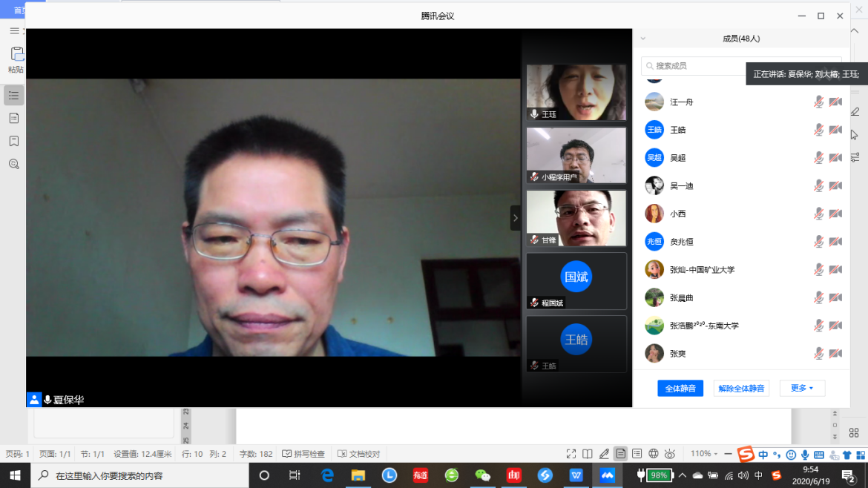This screenshot has height=488, width=868.
Task: Switch to web layout globe icon in status bar
Action: (654, 454)
